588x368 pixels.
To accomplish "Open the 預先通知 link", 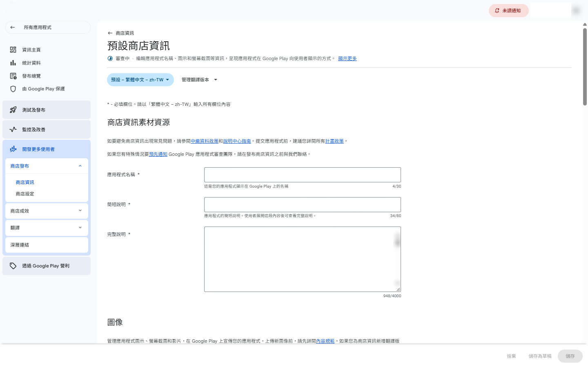I will pos(158,154).
